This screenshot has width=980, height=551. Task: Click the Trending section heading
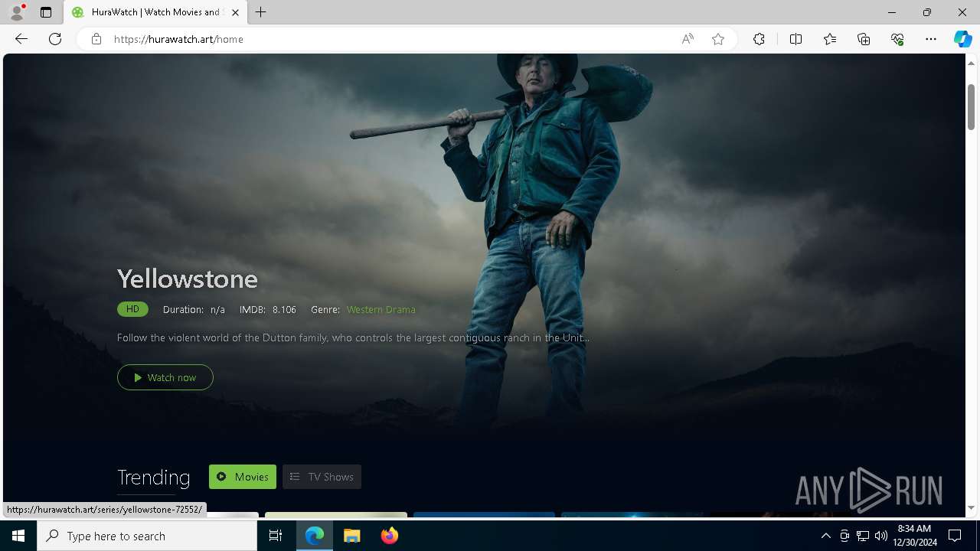[x=153, y=478]
